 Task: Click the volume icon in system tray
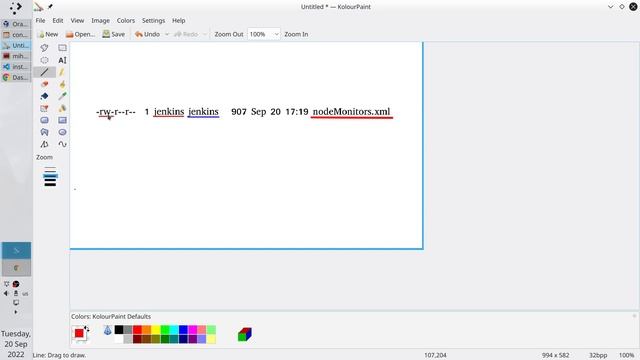(x=6, y=293)
